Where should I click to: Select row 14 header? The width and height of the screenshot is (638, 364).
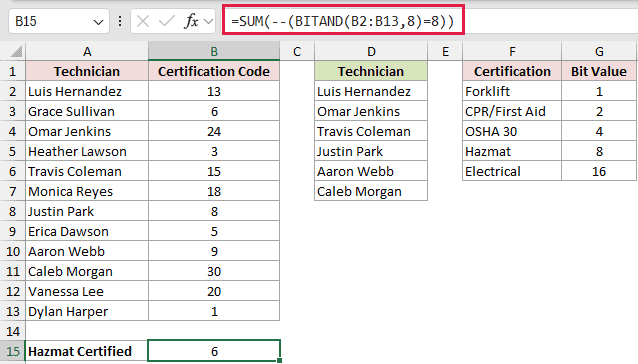13,331
